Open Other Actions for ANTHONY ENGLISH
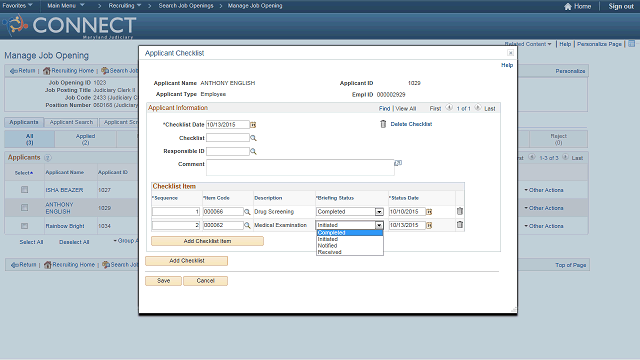Viewport: 640px width, 360px height. [x=544, y=208]
